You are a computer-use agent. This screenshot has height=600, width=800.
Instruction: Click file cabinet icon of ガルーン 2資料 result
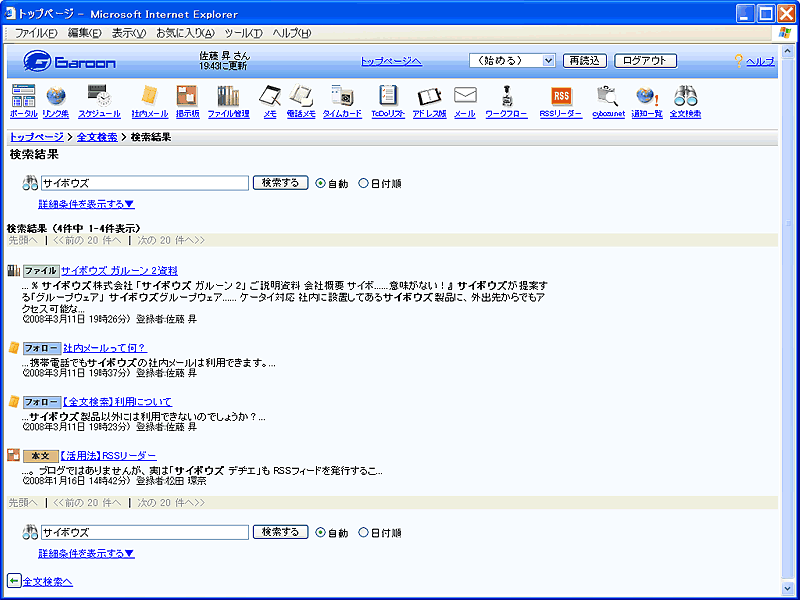click(14, 270)
